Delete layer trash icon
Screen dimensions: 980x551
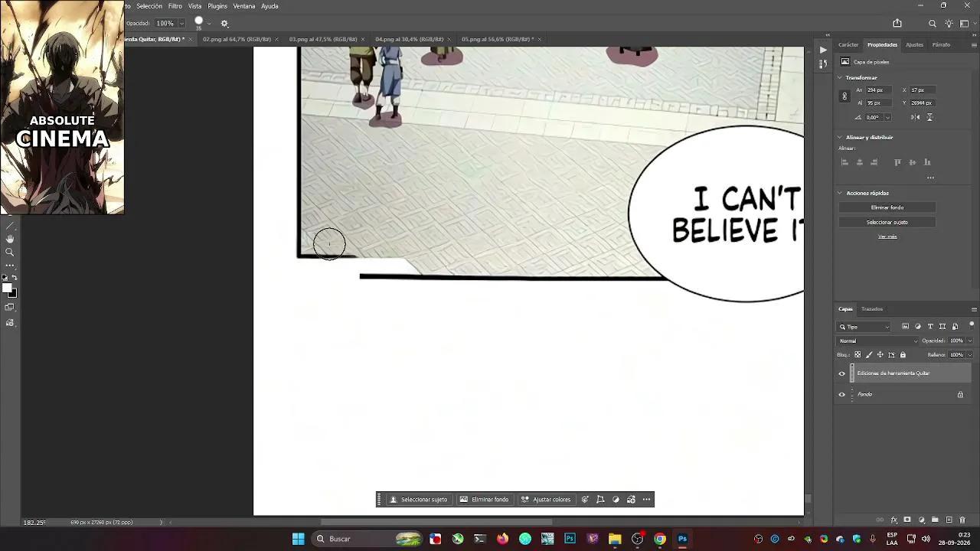pyautogui.click(x=962, y=520)
